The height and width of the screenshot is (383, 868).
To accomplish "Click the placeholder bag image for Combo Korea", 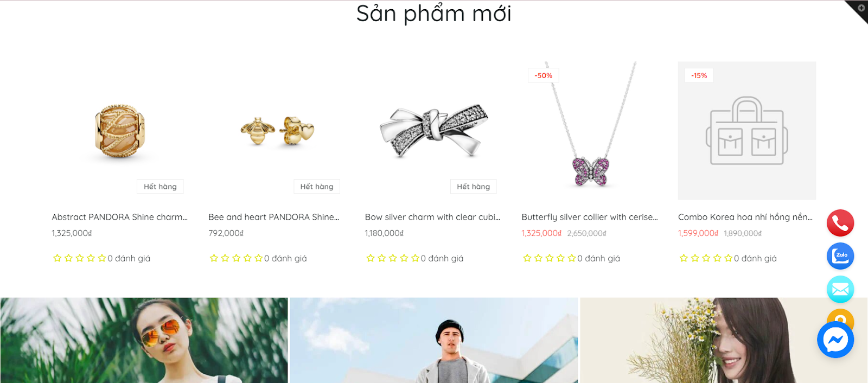I will pos(747,131).
